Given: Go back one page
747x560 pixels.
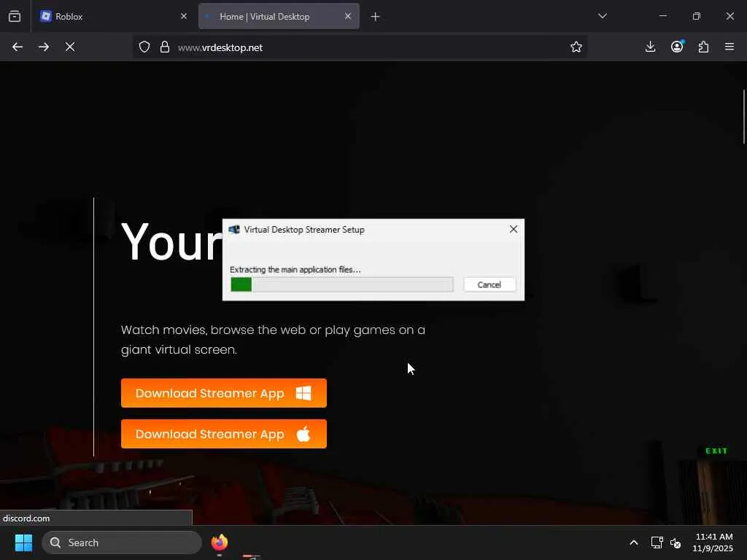Looking at the screenshot, I should point(18,47).
